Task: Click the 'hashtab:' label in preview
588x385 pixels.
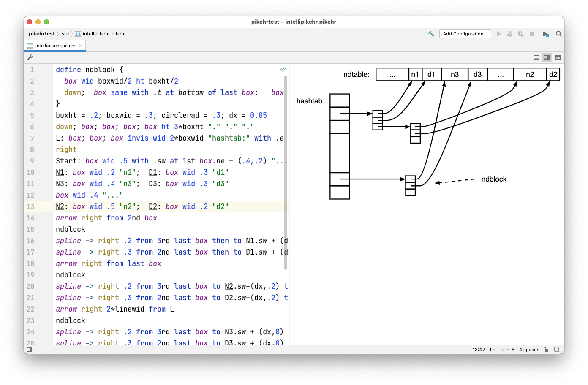Action: click(x=310, y=101)
